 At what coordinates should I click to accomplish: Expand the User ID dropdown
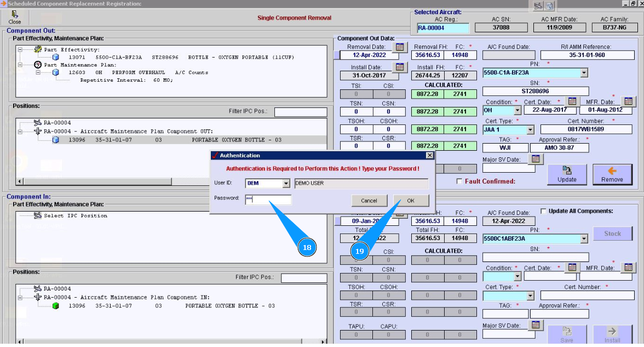pos(286,184)
